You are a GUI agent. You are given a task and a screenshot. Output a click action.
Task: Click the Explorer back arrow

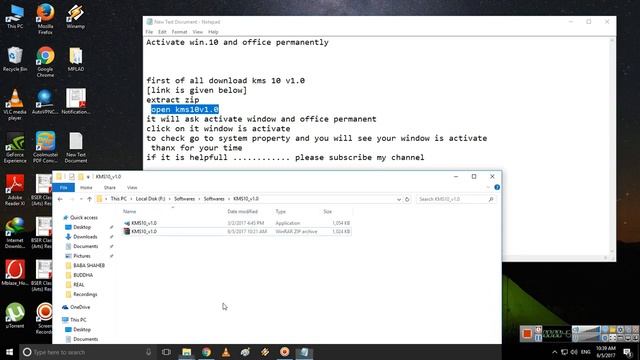(60, 199)
